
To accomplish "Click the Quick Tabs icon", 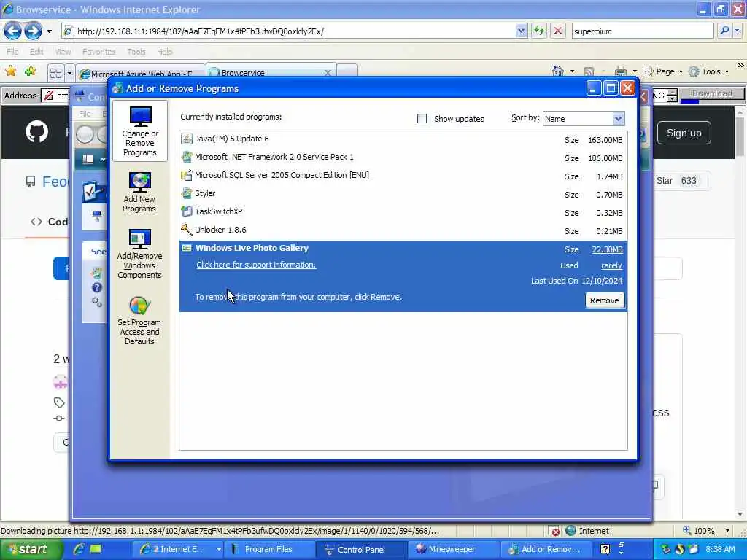I will coord(55,74).
